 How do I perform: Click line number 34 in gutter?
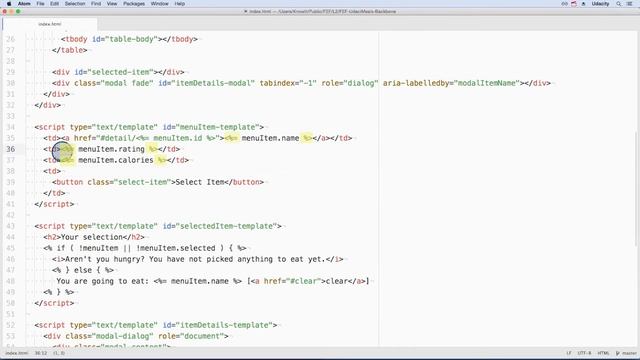(11, 127)
